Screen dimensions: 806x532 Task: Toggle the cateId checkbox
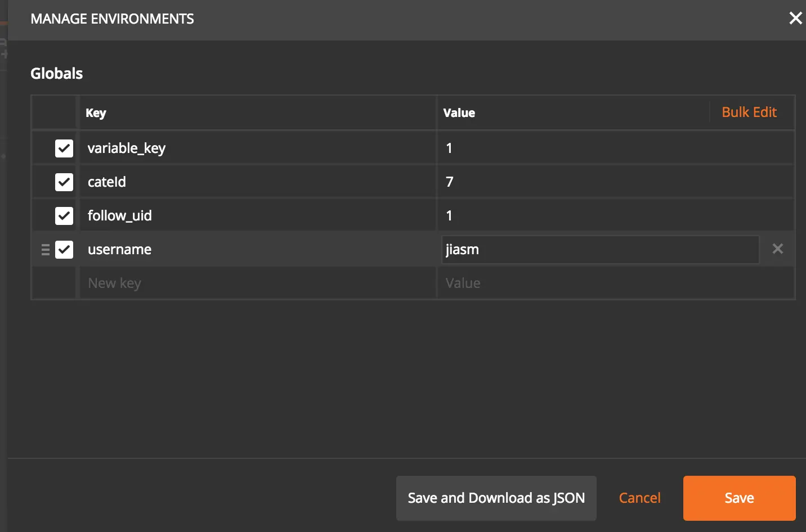coord(64,182)
